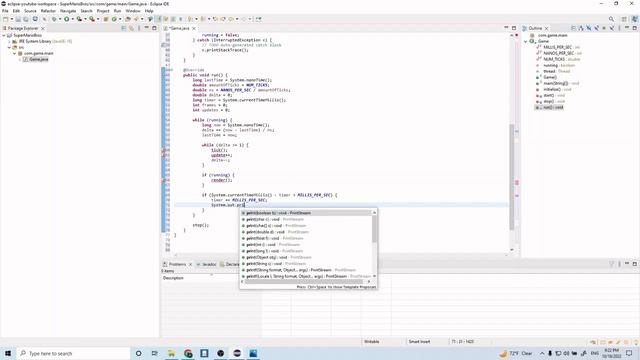640x360 pixels.
Task: Open the Window menu
Action: [133, 11]
